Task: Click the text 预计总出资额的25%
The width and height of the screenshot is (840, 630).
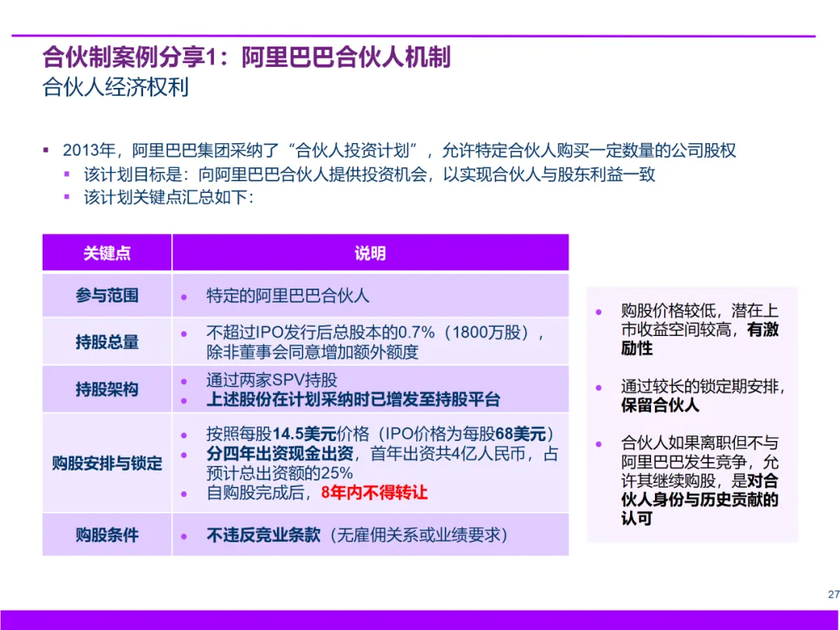Action: (x=280, y=473)
